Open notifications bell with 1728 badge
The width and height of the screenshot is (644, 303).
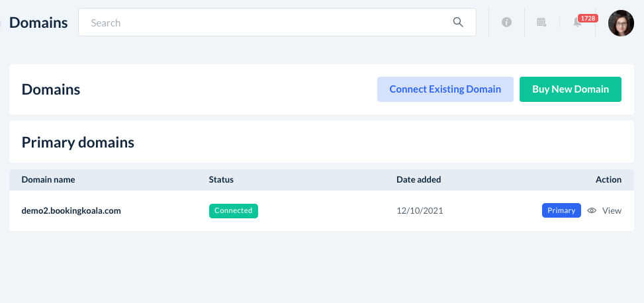tap(577, 22)
